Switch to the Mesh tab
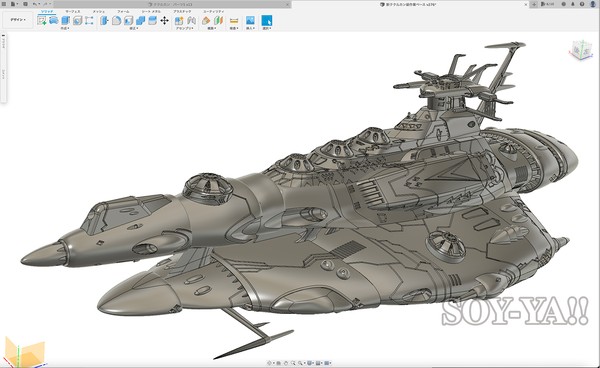This screenshot has height=368, width=600. (99, 11)
